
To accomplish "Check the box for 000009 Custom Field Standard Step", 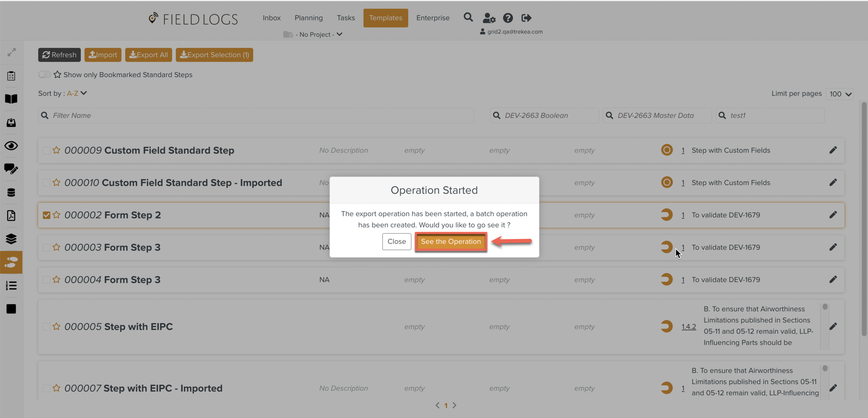I will pos(46,150).
